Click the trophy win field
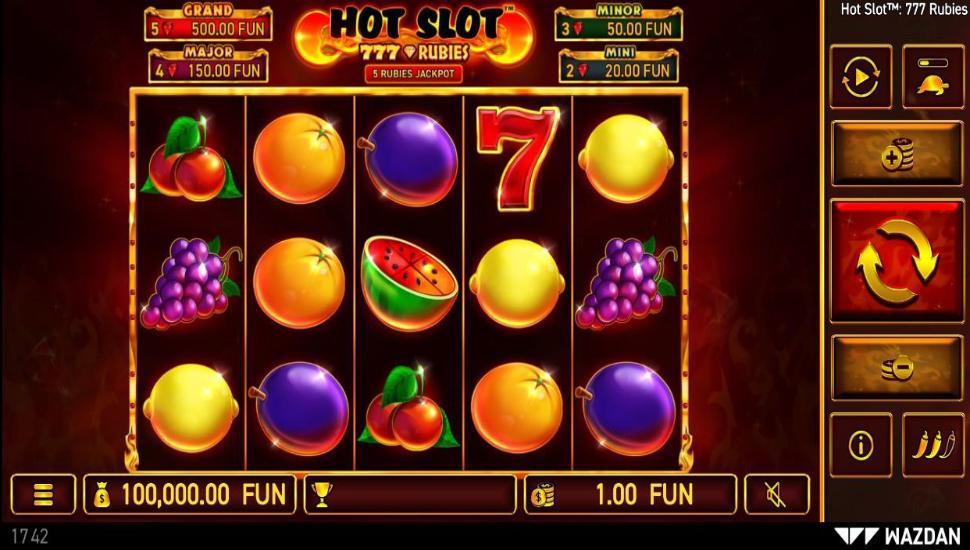The image size is (970, 550). point(410,494)
